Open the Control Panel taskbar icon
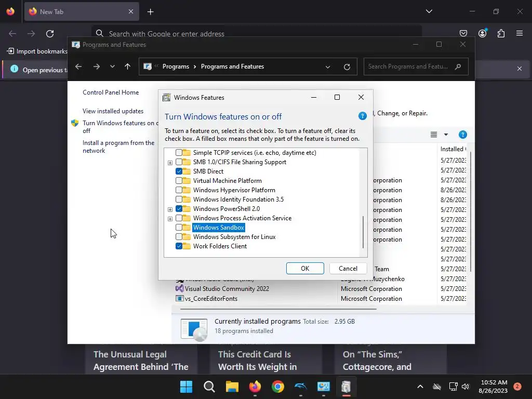This screenshot has height=399, width=532. tap(323, 387)
